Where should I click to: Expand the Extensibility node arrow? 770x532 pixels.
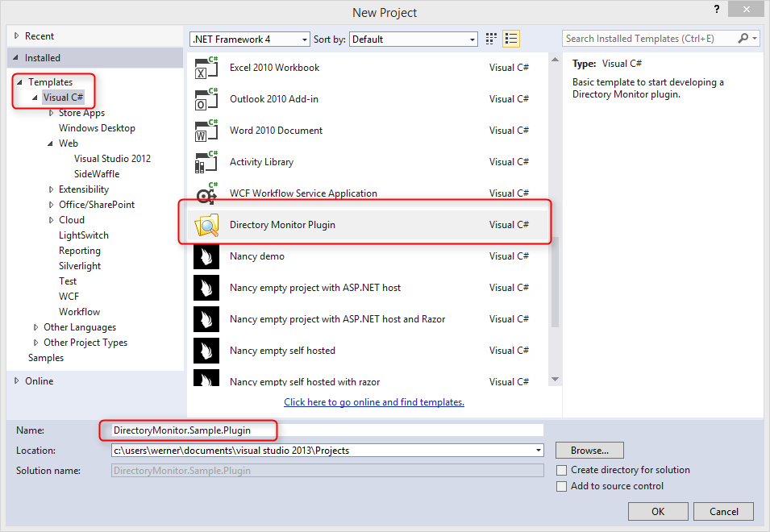coord(51,189)
